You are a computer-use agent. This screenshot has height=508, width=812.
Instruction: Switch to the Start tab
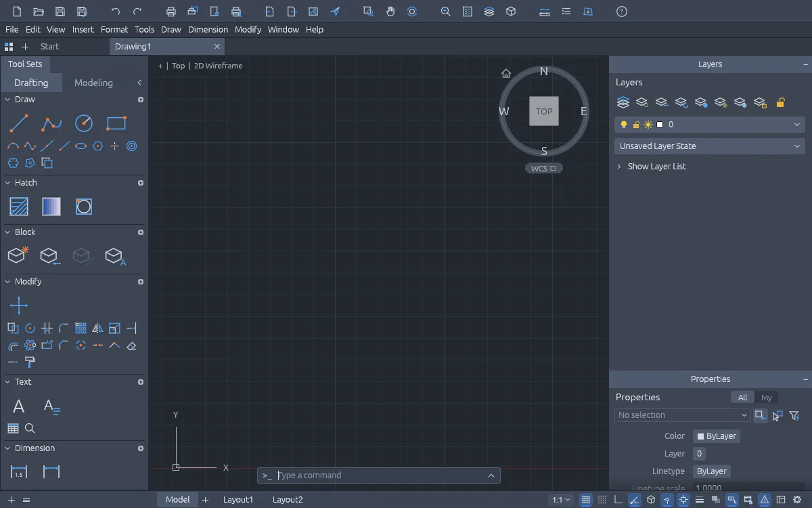click(49, 47)
